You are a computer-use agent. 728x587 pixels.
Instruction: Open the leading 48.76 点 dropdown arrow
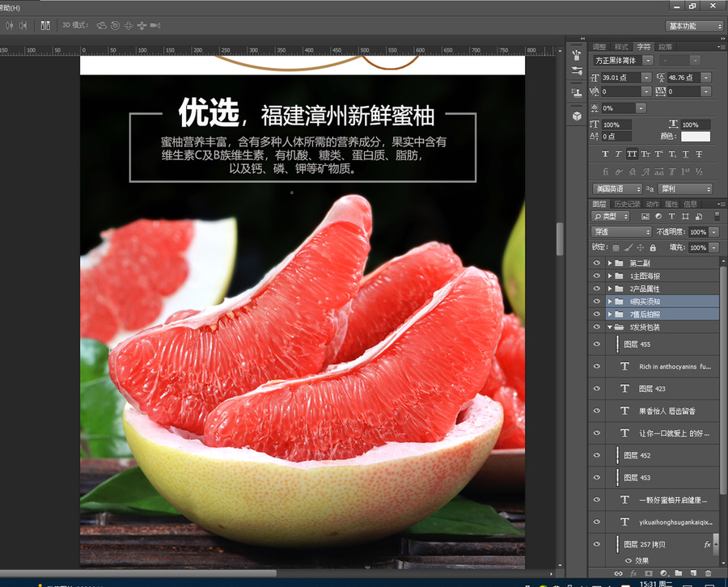[705, 78]
